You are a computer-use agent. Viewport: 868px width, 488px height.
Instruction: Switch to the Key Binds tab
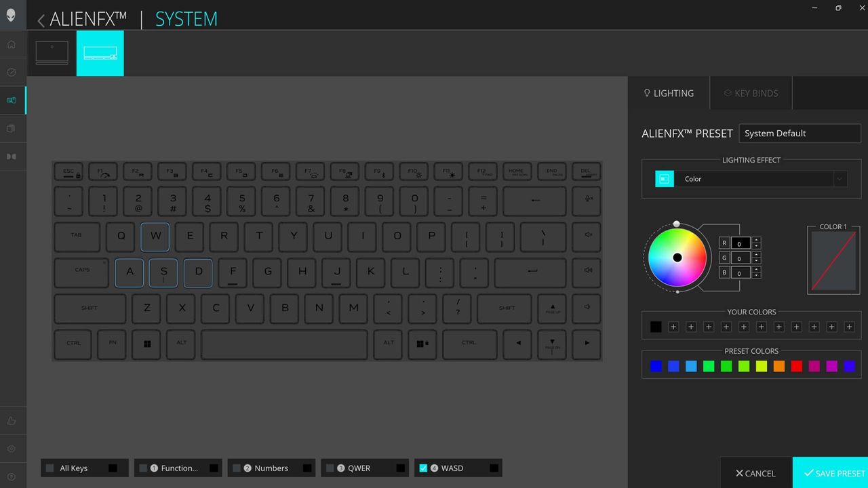click(x=751, y=93)
